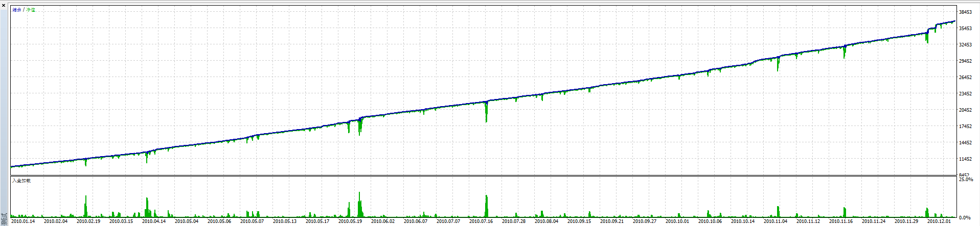Image resolution: width=980 pixels, height=226 pixels.
Task: Close the tester panel with the X button
Action: click(x=4, y=5)
